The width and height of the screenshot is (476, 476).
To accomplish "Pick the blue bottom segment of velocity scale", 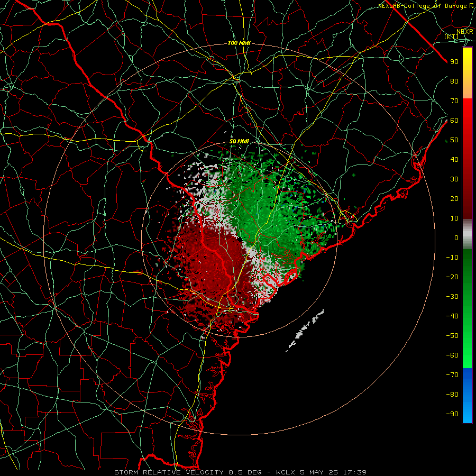I will coord(467,395).
